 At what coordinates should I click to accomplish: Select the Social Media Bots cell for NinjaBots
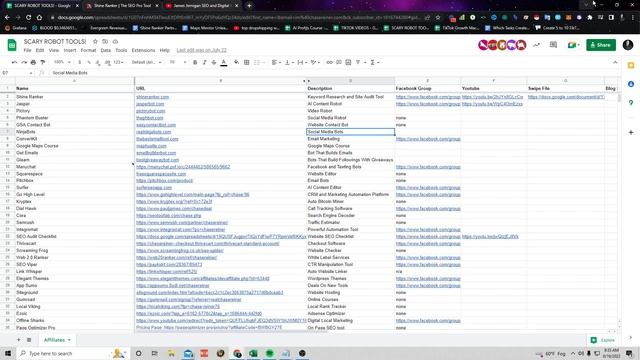click(x=351, y=132)
